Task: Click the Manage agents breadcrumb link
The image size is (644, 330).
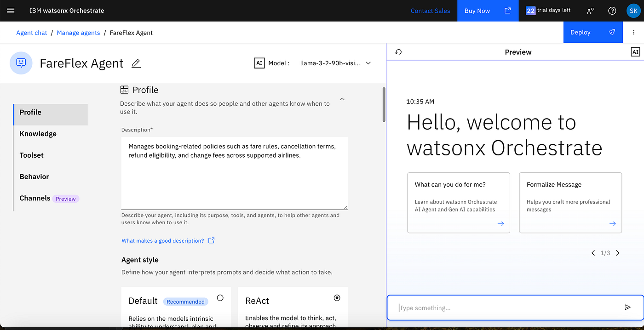Action: point(78,33)
